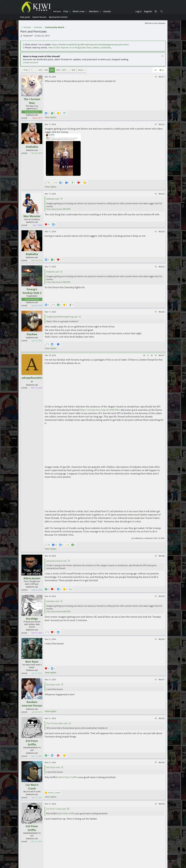Image resolution: width=186 pixels, height=868 pixels.
Task: Expand the What's new dropdown arrow
Action: click(86, 11)
